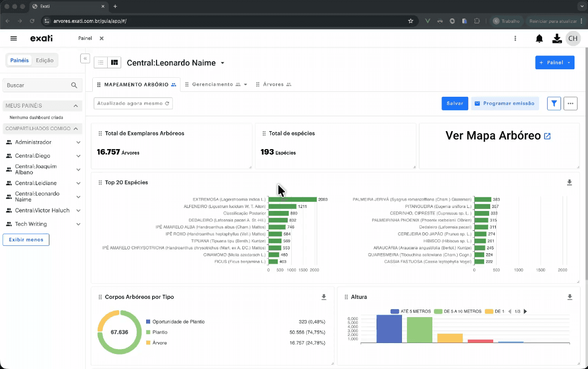Grab drag handle of Corpos Arbóreos por Tipo
This screenshot has height=369, width=588.
(100, 297)
